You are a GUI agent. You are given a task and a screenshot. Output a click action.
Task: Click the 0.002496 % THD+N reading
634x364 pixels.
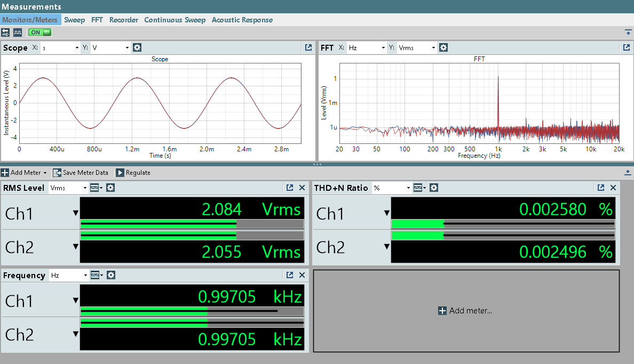(566, 252)
